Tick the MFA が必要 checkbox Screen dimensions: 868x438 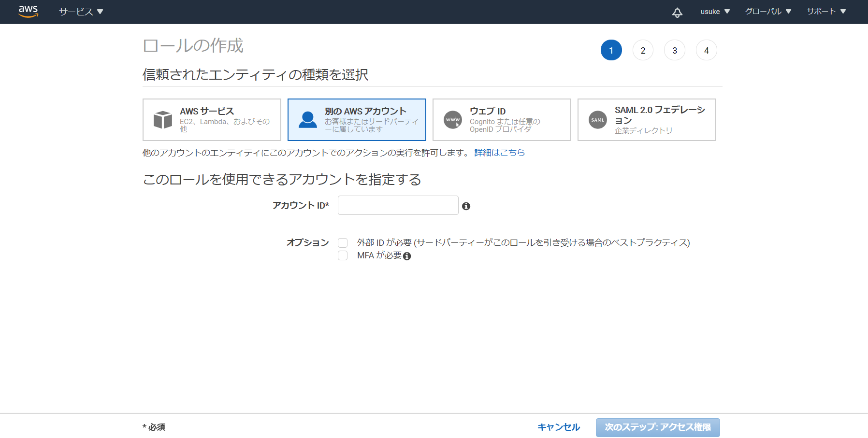click(x=343, y=255)
